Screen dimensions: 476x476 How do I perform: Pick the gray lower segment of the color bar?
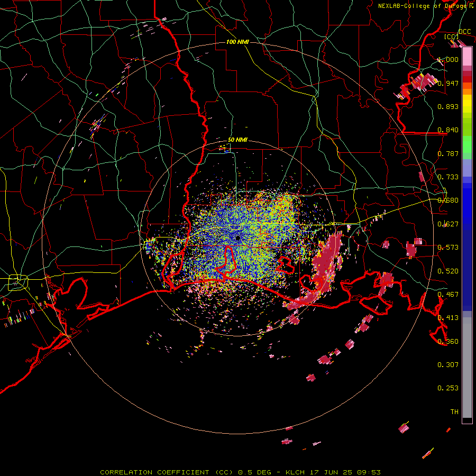point(467,368)
